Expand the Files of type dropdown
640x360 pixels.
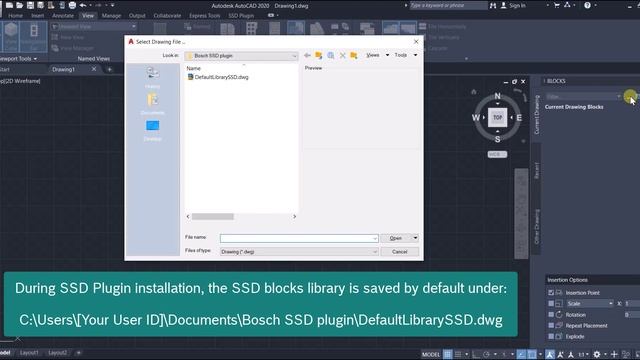(375, 252)
